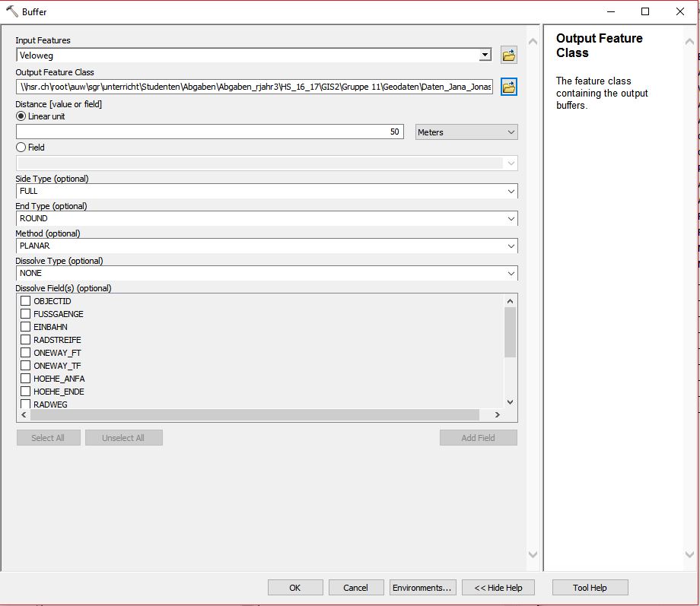Maximize the Buffer dialog window
Image resolution: width=700 pixels, height=606 pixels.
pos(645,11)
